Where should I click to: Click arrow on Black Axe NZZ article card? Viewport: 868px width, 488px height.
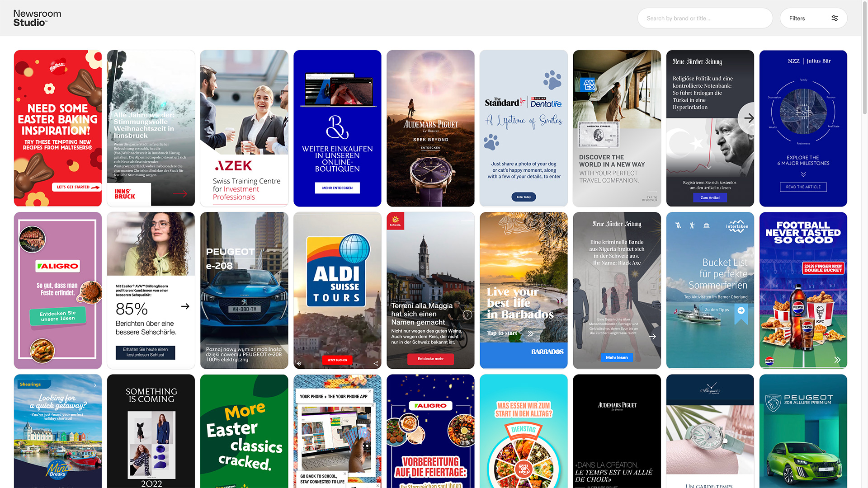(x=652, y=337)
